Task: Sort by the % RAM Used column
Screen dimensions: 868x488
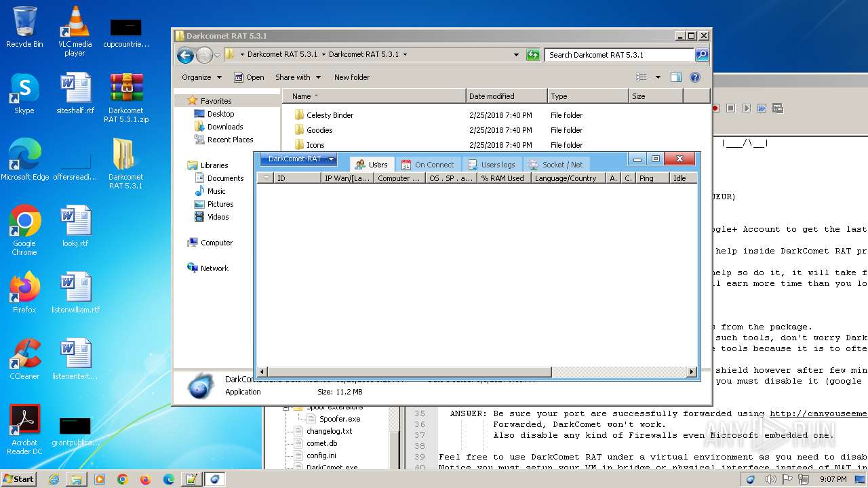Action: [504, 178]
